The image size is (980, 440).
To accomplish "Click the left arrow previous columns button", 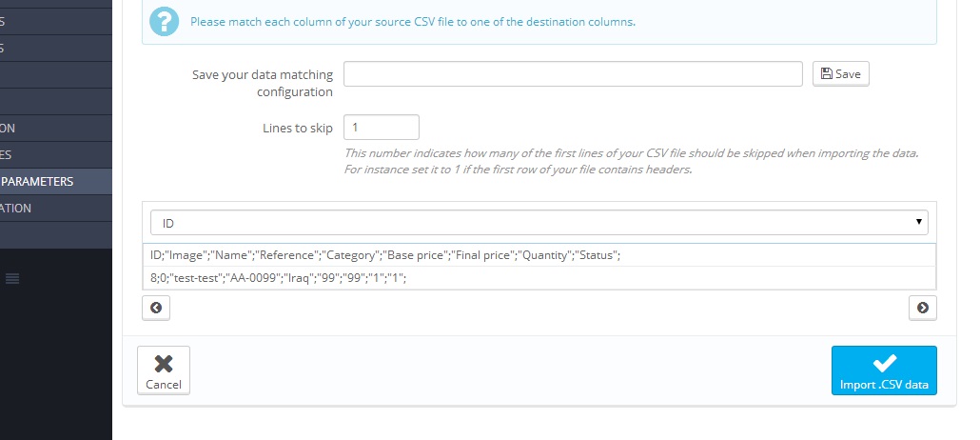I will (156, 307).
